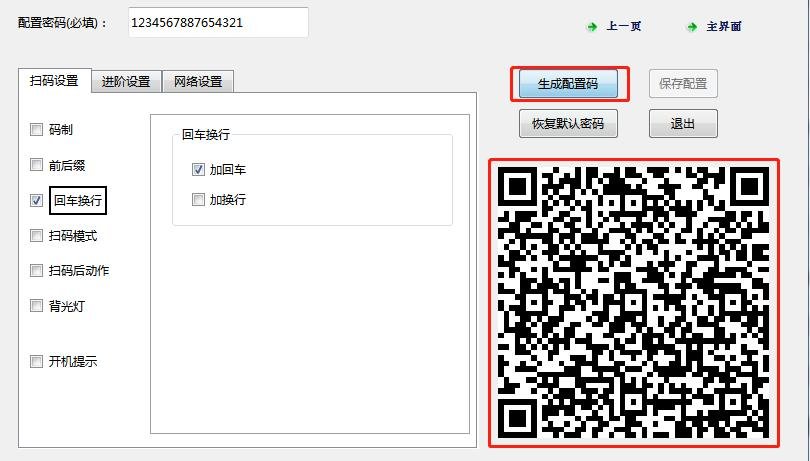Click the 配置密码(必填) label
810x461 pixels.
pyautogui.click(x=63, y=23)
